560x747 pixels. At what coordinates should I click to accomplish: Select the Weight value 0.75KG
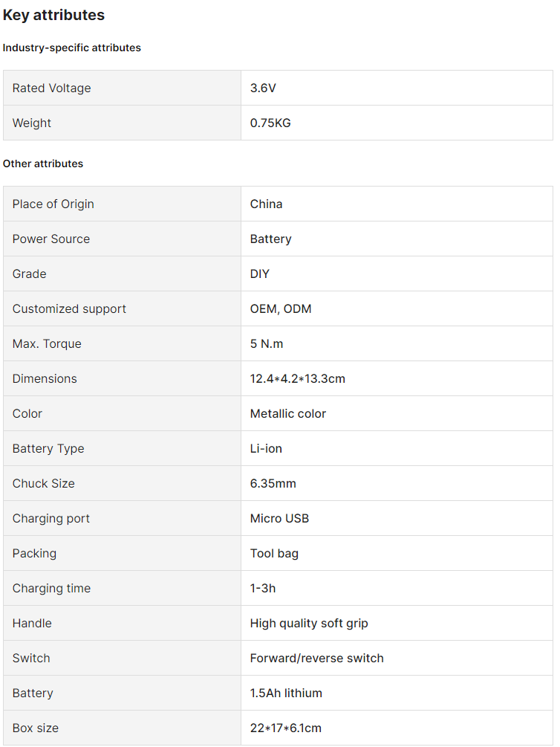[x=270, y=123]
